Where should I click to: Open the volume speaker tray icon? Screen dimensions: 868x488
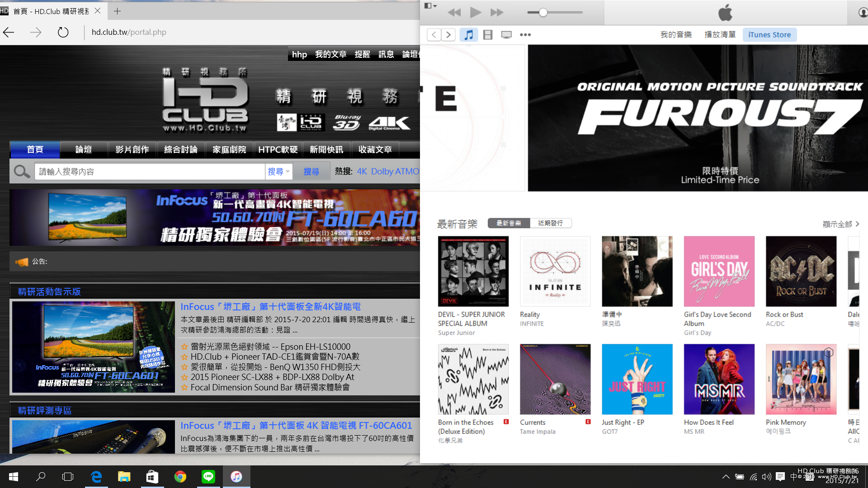[x=766, y=477]
